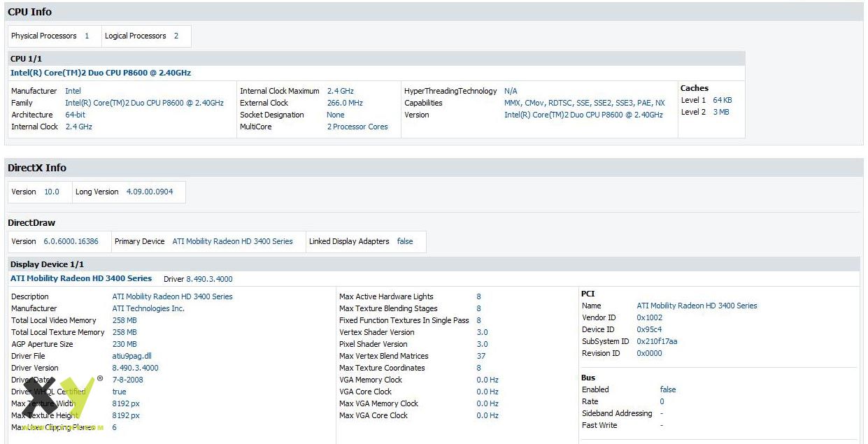Click the "PCI" heading
The height and width of the screenshot is (444, 868).
588,294
